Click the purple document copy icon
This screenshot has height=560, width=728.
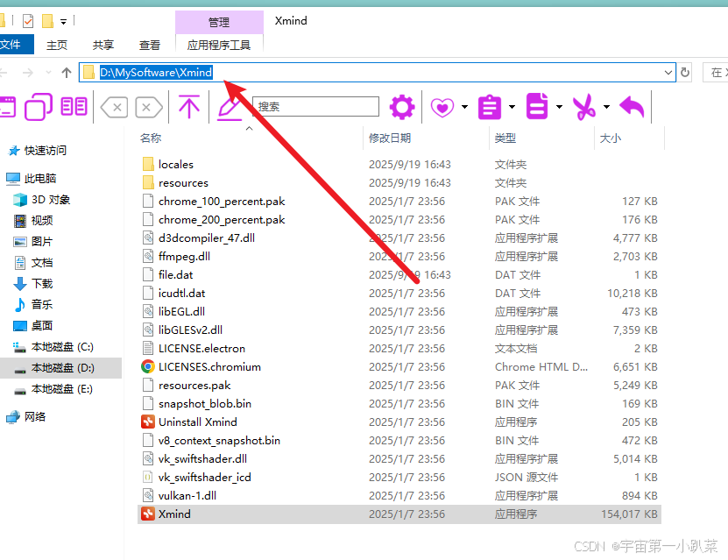pyautogui.click(x=537, y=106)
